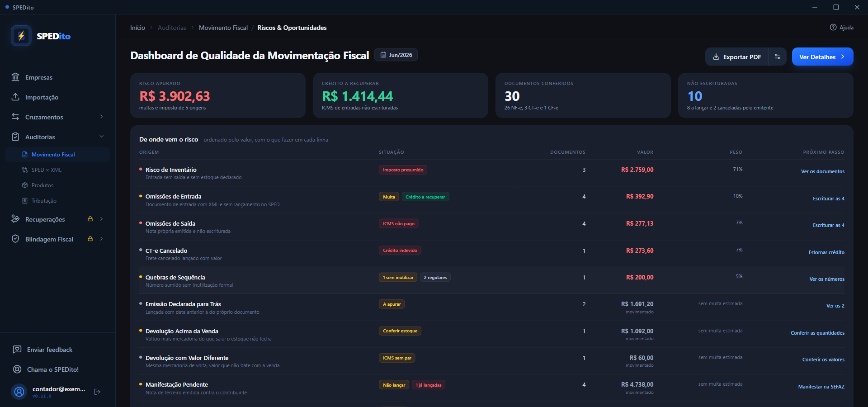The image size is (868, 407).
Task: Expand the Cruzamentos submenu chevron
Action: click(101, 117)
